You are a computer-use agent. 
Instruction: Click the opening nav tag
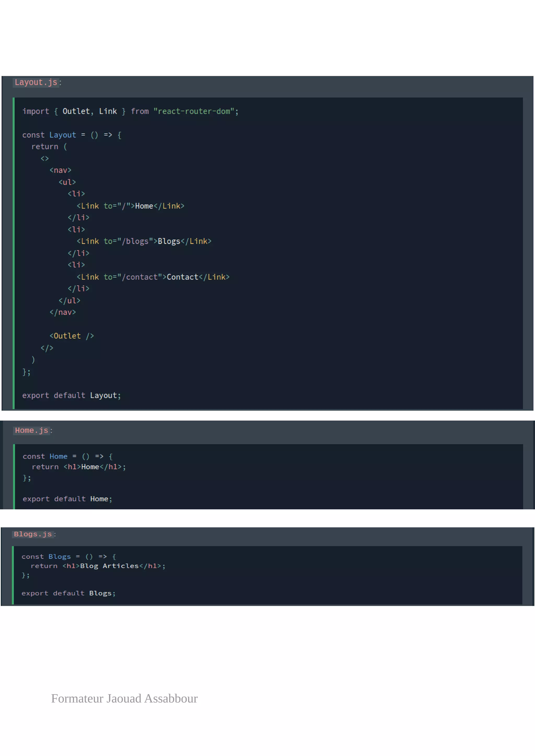tap(60, 170)
